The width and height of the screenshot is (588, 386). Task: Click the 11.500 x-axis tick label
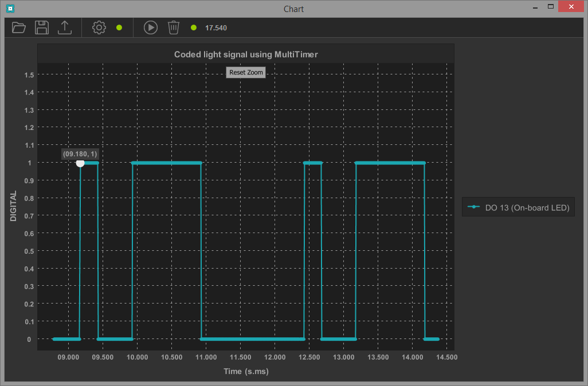pos(240,357)
